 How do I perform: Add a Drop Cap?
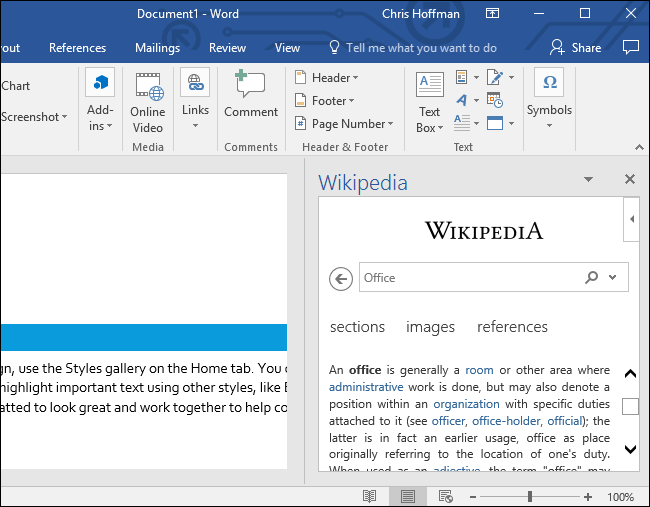click(462, 123)
